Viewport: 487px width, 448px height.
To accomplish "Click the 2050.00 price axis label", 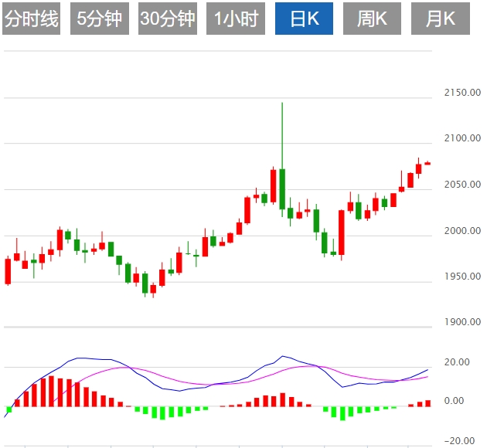I will coord(462,185).
